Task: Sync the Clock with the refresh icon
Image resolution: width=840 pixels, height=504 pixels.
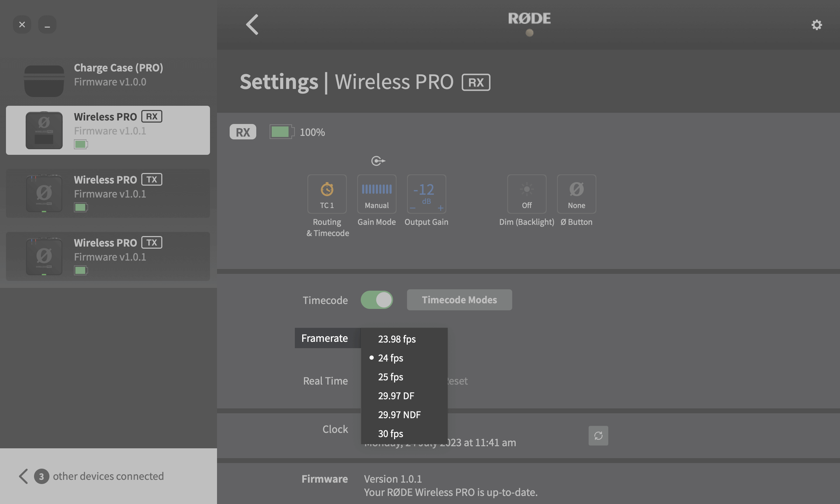Action: coord(598,436)
